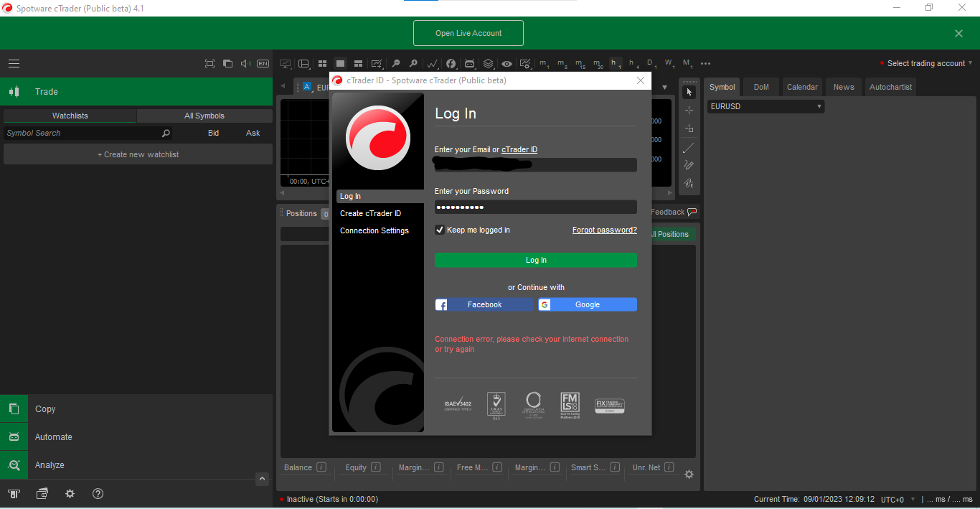This screenshot has width=980, height=509.
Task: Open the wallet icon in bottom-left bar
Action: (x=42, y=494)
